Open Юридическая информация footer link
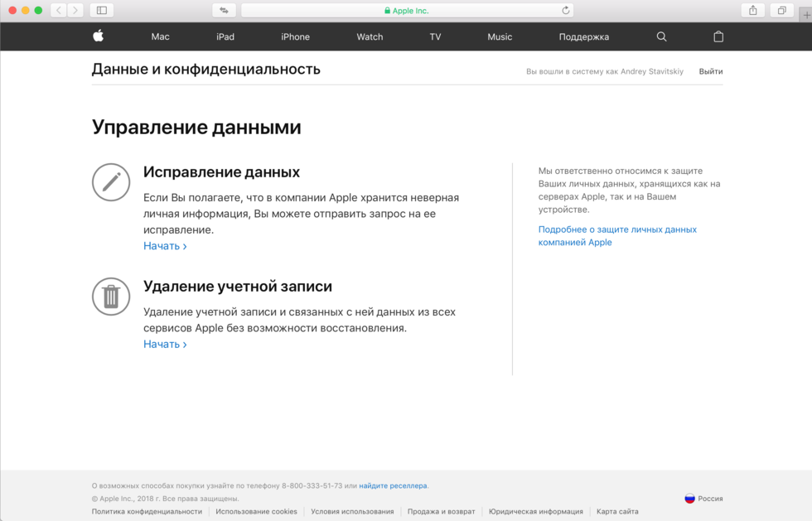 536,512
